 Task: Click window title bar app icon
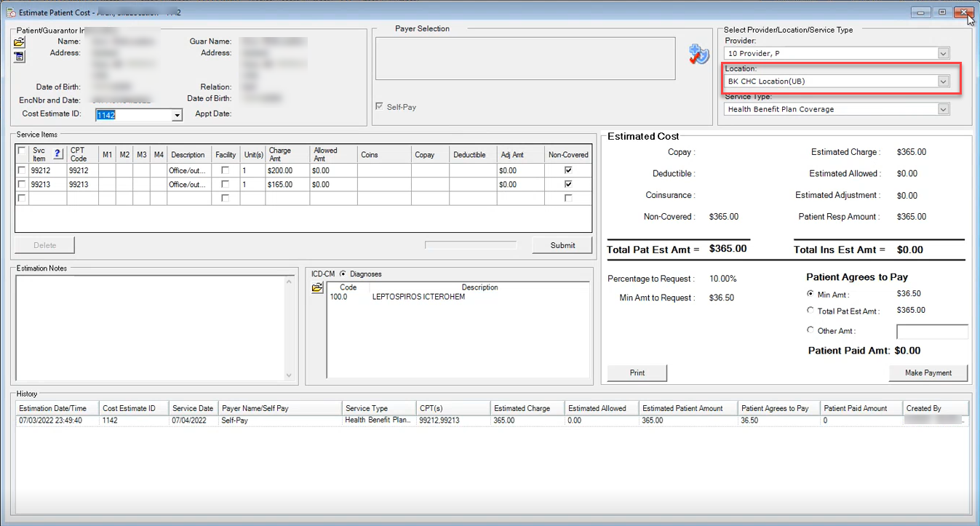pyautogui.click(x=11, y=12)
